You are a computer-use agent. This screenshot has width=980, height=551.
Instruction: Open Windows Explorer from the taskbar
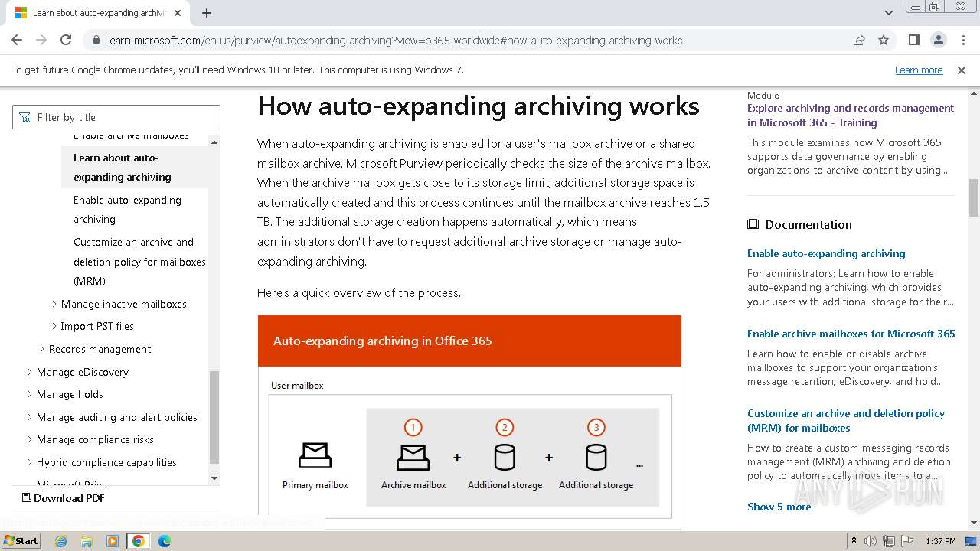(x=87, y=541)
